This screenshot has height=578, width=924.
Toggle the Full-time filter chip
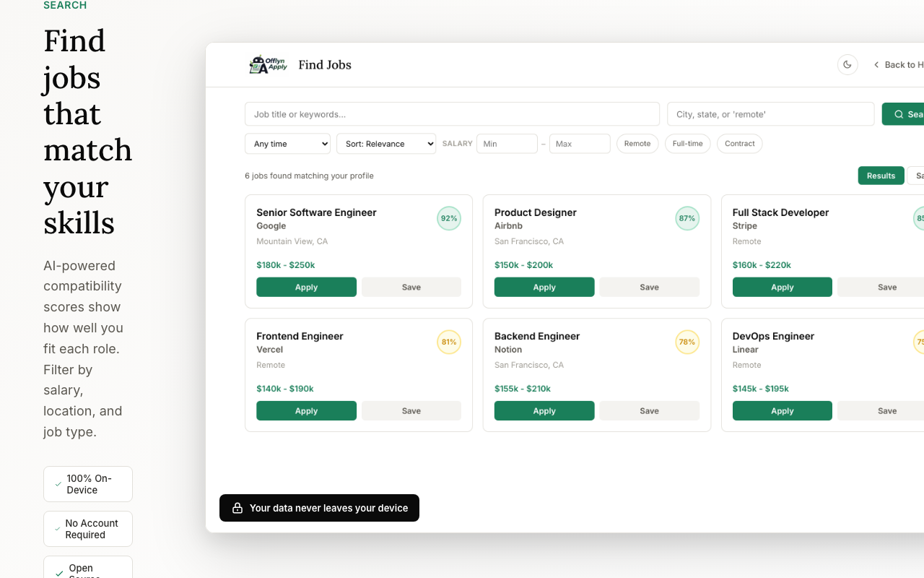(x=687, y=144)
